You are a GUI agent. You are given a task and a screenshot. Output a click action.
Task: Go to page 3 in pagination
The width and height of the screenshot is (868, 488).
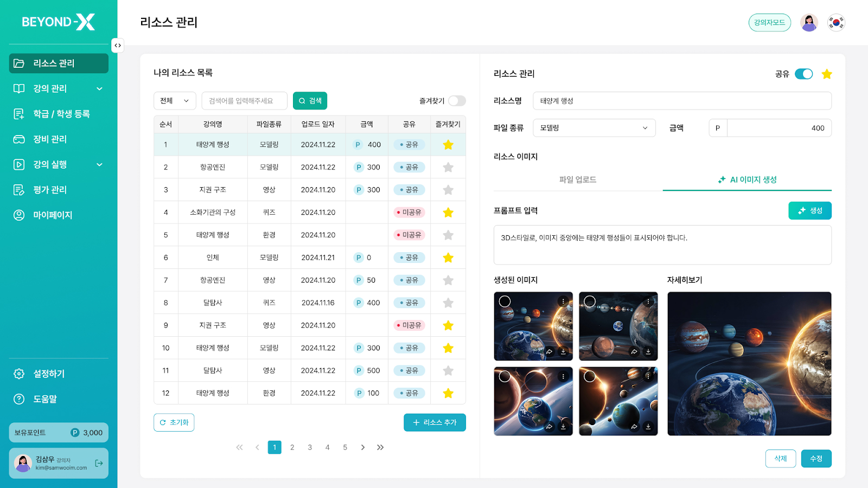point(310,447)
